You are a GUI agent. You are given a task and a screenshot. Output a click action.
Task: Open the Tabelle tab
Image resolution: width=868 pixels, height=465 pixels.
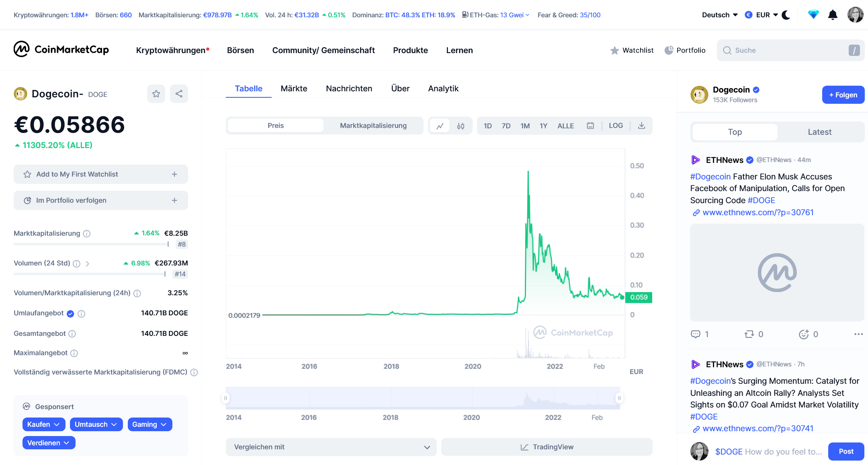coord(248,88)
